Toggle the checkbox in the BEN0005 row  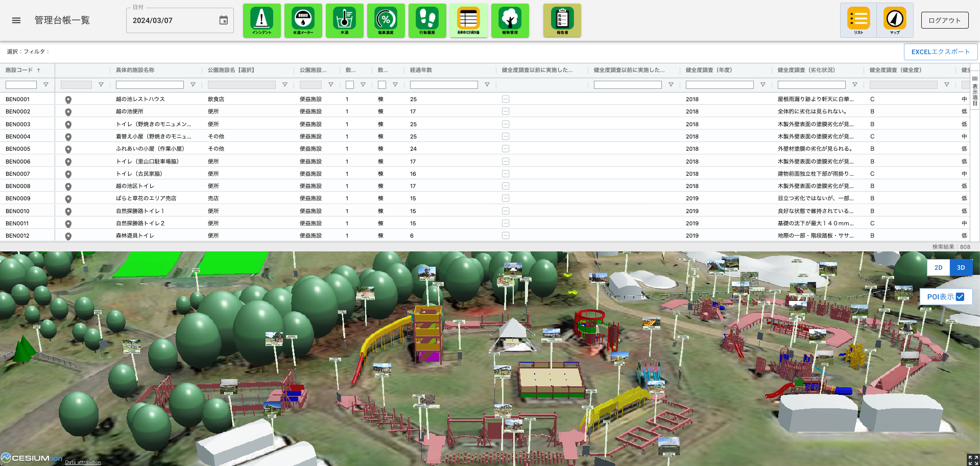[505, 149]
